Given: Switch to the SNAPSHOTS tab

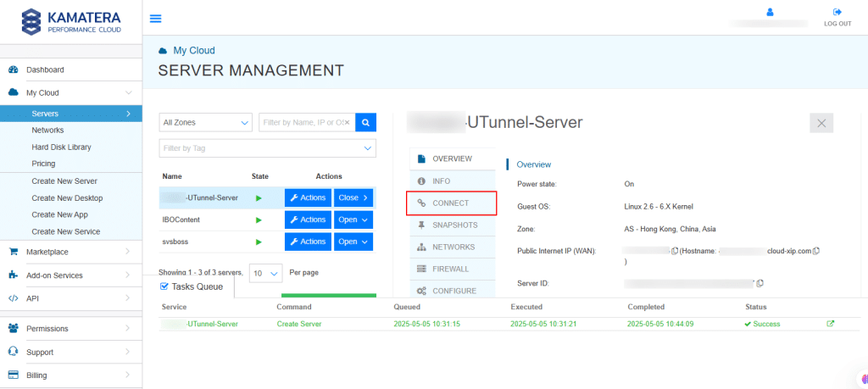Looking at the screenshot, I should click(453, 225).
